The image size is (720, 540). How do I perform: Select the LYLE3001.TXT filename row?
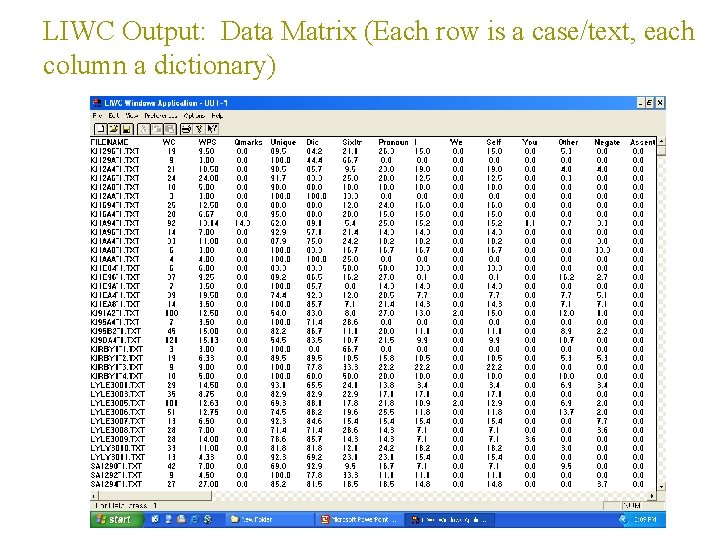(117, 385)
